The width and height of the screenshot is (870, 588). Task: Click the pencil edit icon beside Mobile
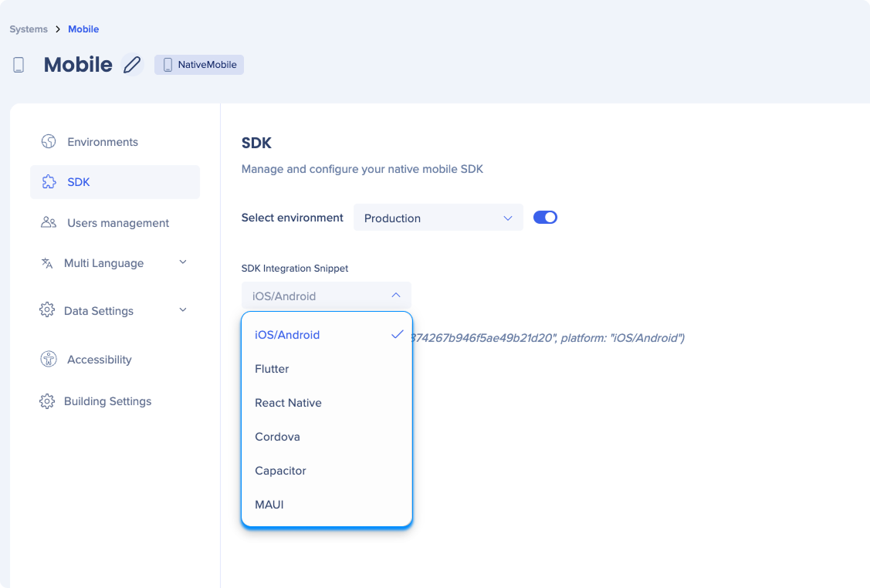click(132, 64)
